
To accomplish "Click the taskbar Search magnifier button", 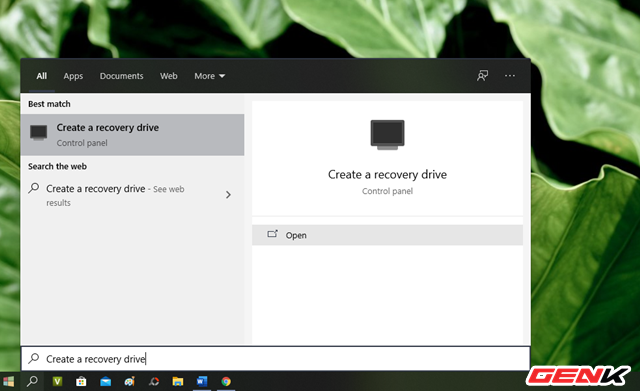I will (32, 382).
